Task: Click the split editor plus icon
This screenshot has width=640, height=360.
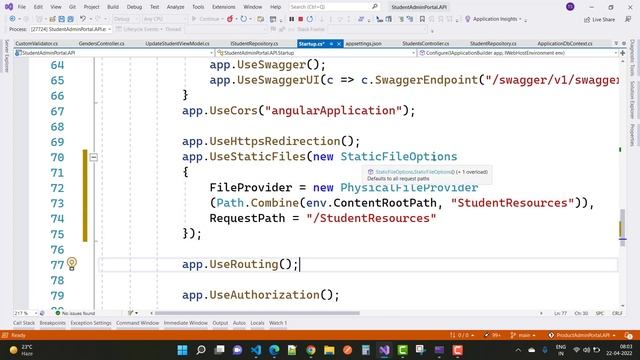Action: [622, 53]
